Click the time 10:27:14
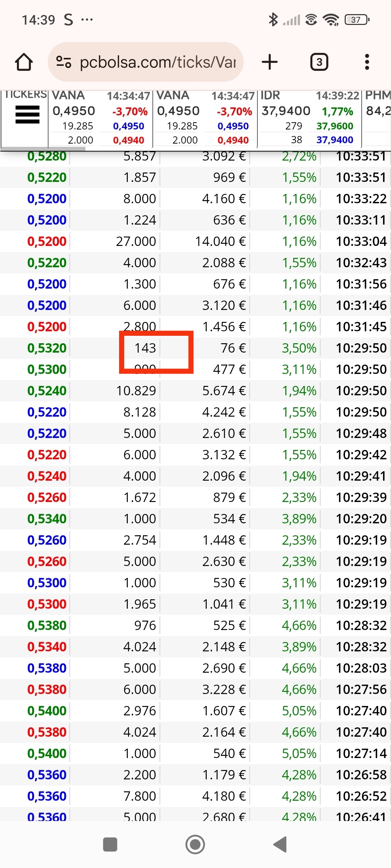 [361, 753]
